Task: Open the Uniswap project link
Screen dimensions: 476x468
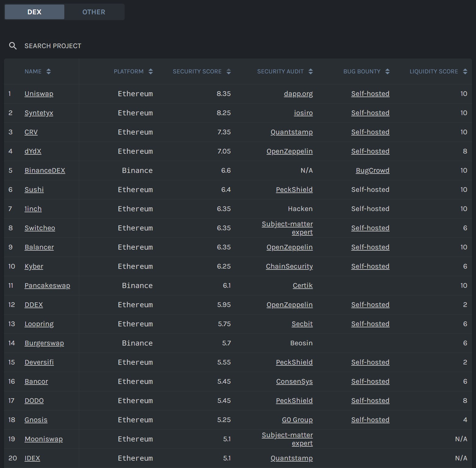Action: [x=39, y=94]
